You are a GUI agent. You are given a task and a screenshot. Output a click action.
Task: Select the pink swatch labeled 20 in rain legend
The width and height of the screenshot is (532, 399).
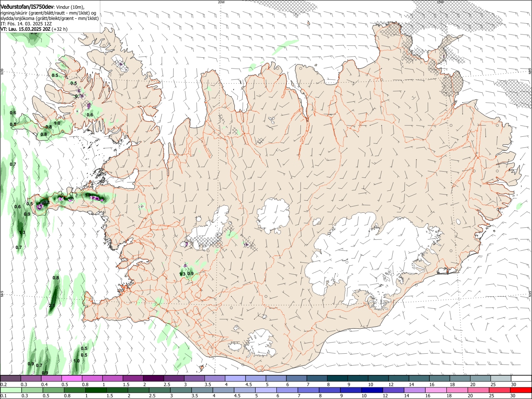point(478,390)
